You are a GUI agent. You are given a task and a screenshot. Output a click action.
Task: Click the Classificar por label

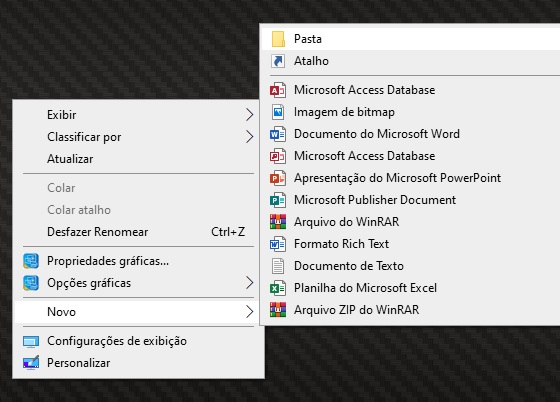coord(84,137)
